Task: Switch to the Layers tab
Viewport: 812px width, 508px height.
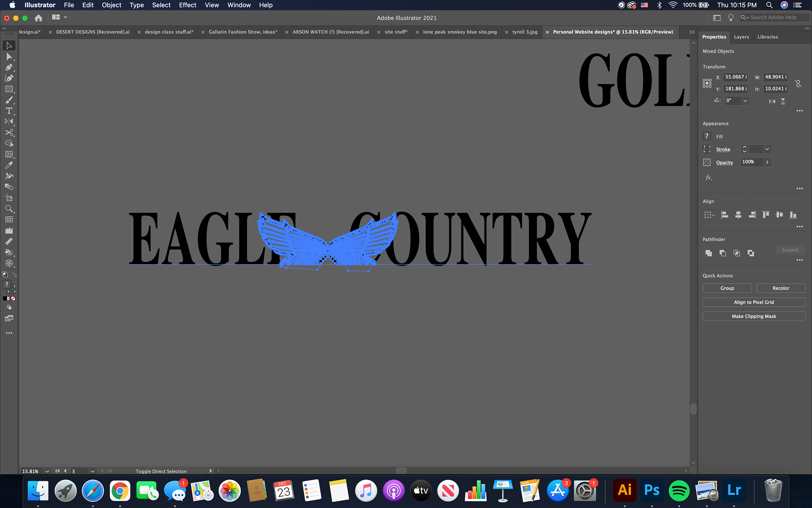Action: pos(741,37)
